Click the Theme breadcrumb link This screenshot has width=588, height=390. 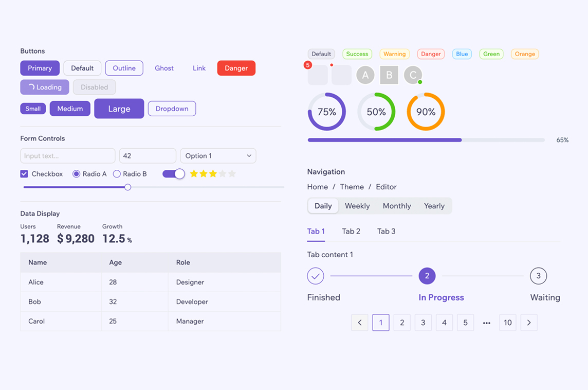point(352,187)
